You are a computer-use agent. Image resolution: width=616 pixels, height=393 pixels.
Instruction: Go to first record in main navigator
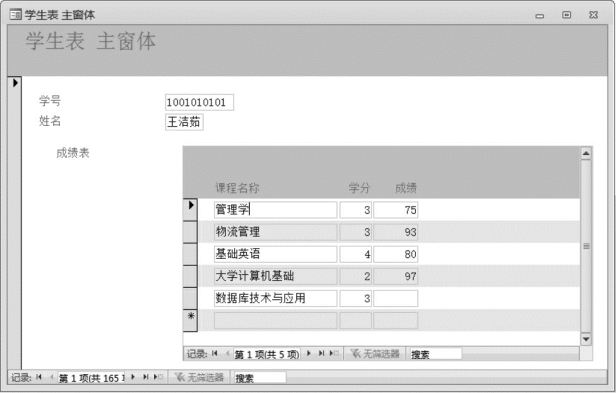(38, 377)
